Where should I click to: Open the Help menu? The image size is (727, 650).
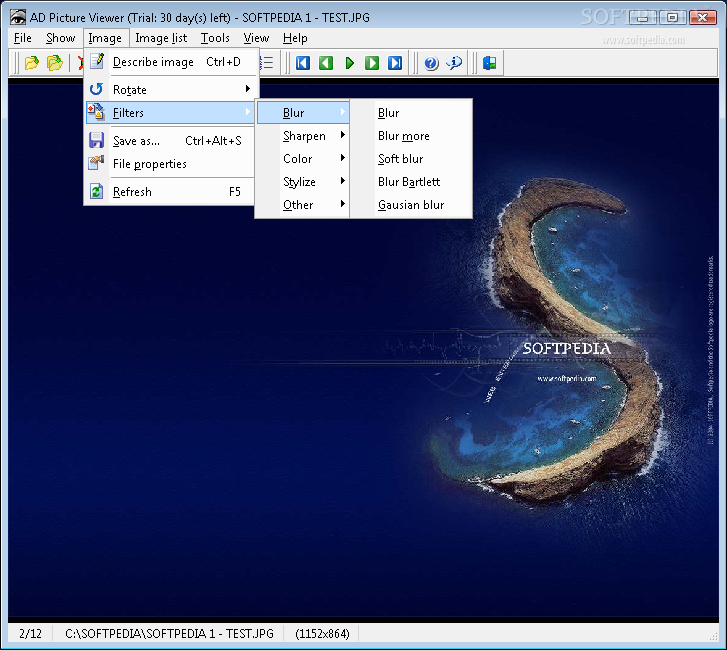pos(295,38)
